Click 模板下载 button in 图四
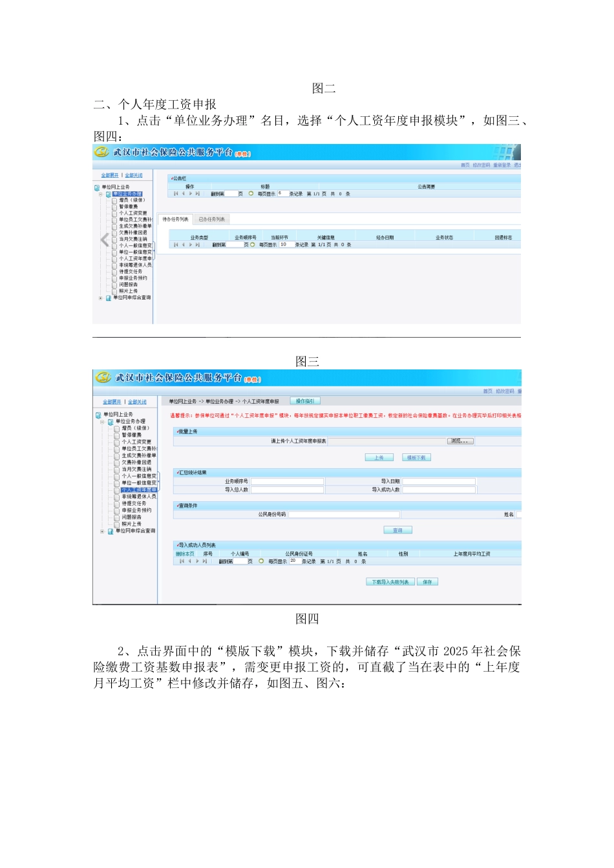614x868 pixels. [416, 457]
